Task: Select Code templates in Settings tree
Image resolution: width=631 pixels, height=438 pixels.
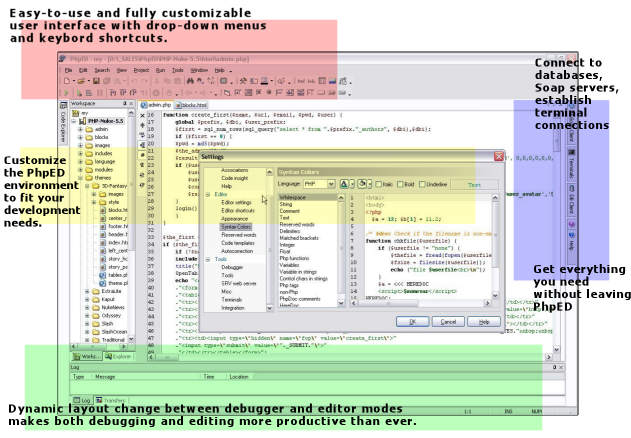Action: (238, 243)
